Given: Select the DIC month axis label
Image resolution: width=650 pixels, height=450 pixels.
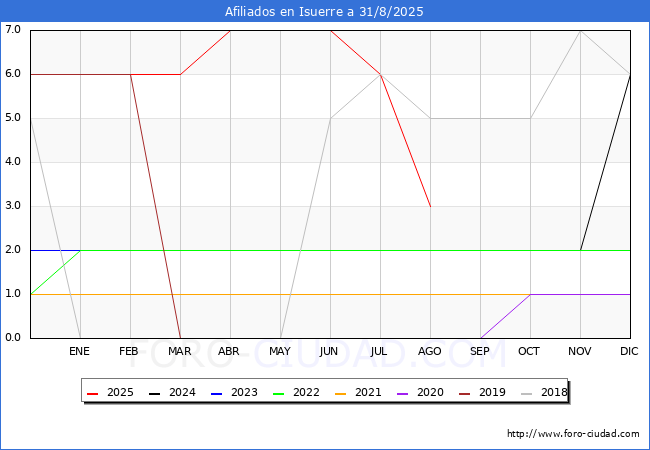Looking at the screenshot, I should tap(629, 351).
